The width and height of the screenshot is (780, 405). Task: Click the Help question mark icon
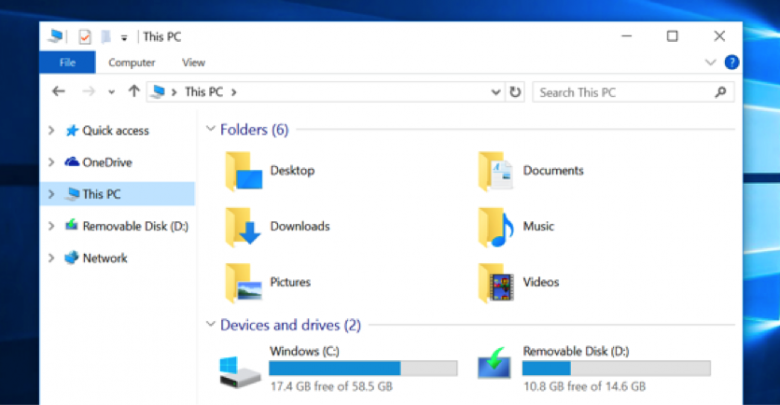732,62
